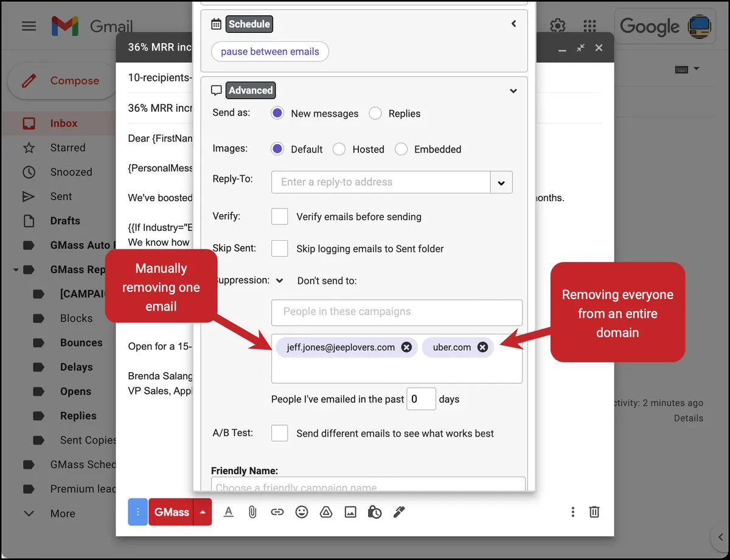The height and width of the screenshot is (560, 730).
Task: Click the Compose button
Action: coord(61,81)
